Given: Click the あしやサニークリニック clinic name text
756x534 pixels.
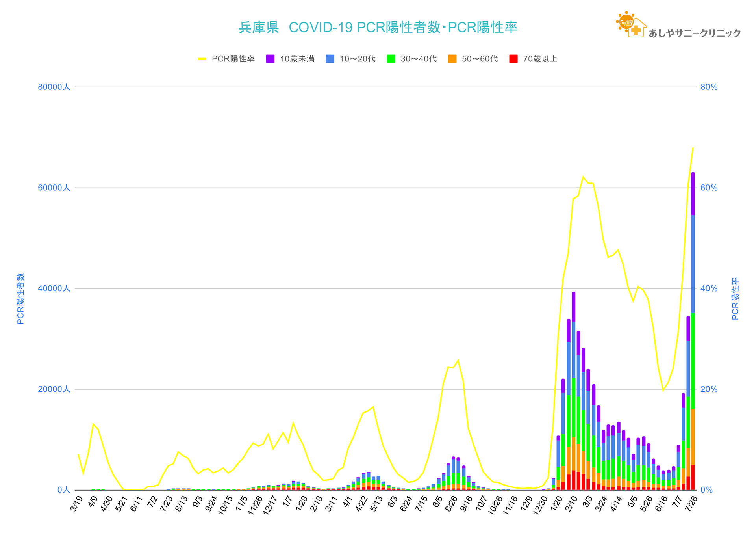Looking at the screenshot, I should (x=694, y=33).
